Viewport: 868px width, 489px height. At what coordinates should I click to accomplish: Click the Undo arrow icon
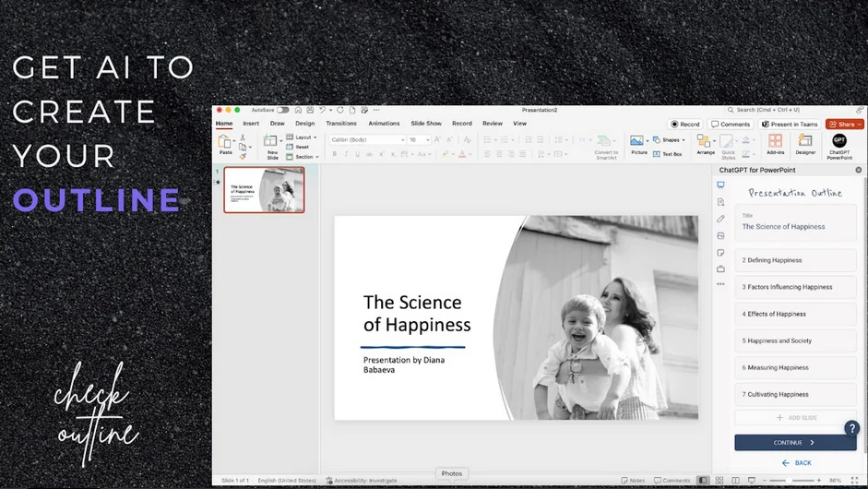click(322, 110)
